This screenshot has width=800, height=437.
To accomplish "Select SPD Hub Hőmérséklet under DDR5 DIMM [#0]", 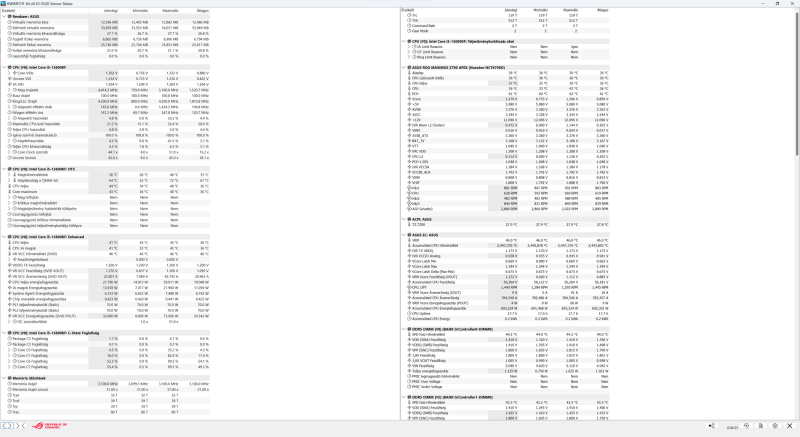I will pyautogui.click(x=506, y=335).
